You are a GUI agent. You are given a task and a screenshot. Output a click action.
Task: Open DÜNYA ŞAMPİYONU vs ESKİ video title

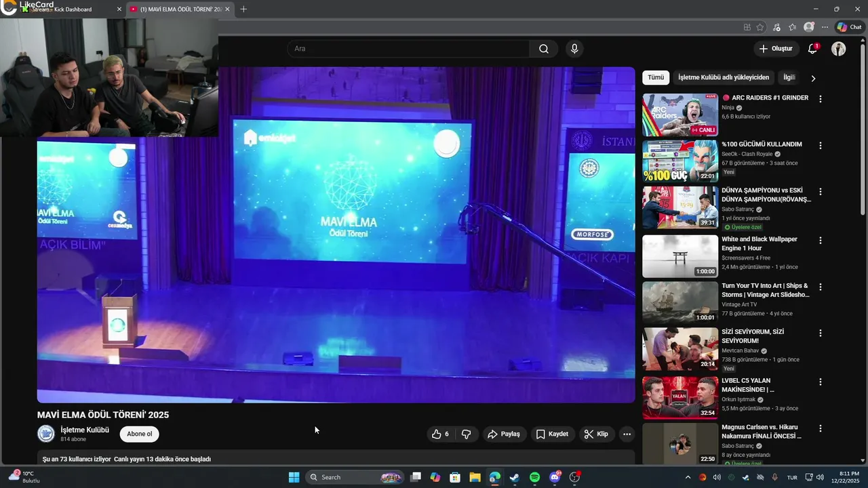click(x=766, y=195)
